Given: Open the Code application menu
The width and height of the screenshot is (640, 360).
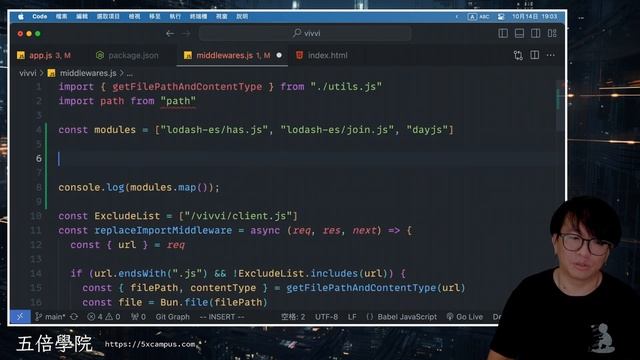Looking at the screenshot, I should (x=40, y=16).
